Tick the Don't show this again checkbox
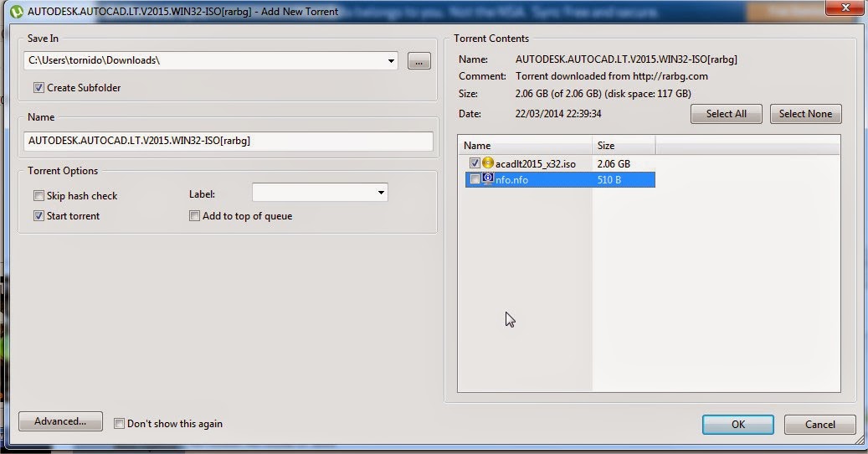Screen dimensions: 868x454 tap(119, 424)
